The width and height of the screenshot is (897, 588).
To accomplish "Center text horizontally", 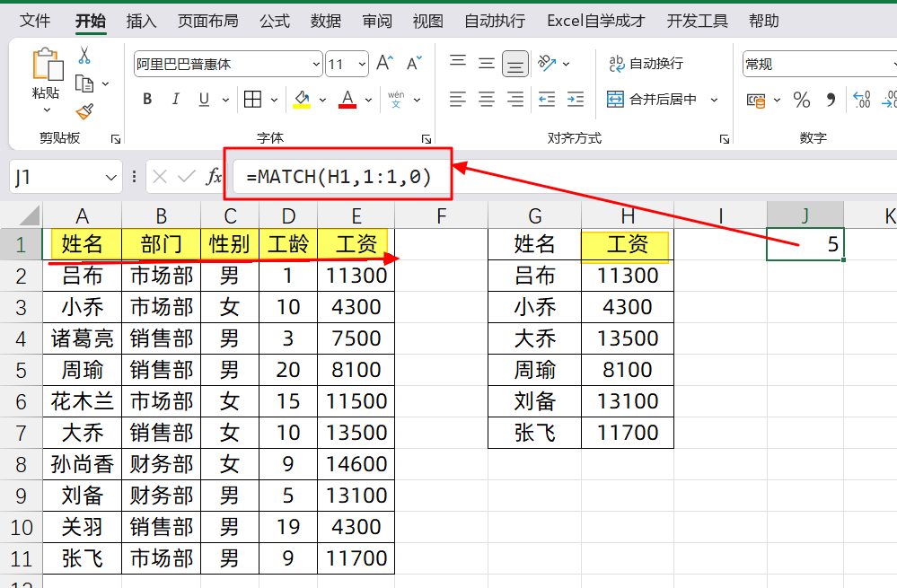I will (487, 99).
